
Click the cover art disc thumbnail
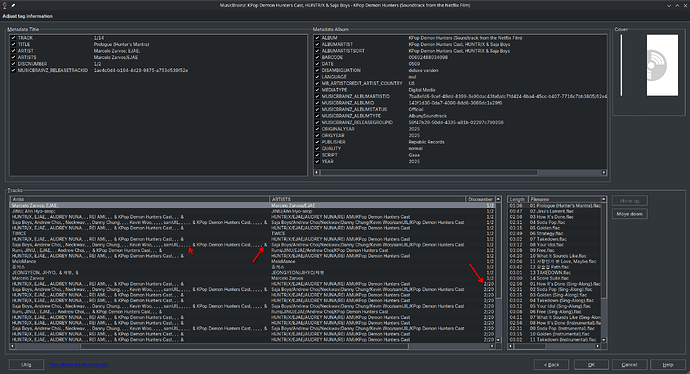coord(662,65)
